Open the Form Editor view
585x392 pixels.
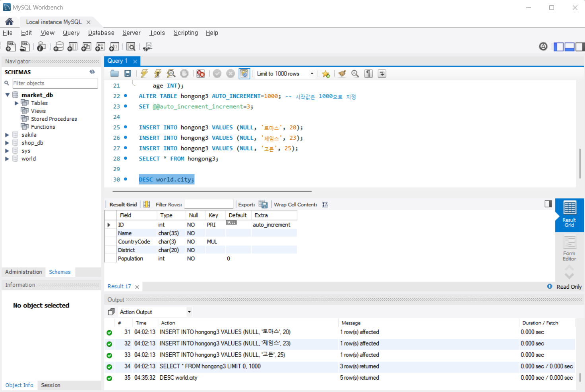[x=569, y=249]
